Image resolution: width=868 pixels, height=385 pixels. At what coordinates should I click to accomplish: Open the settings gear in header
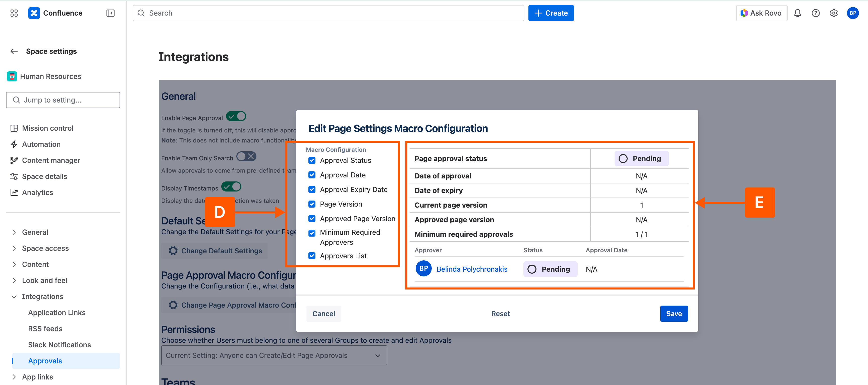tap(834, 13)
